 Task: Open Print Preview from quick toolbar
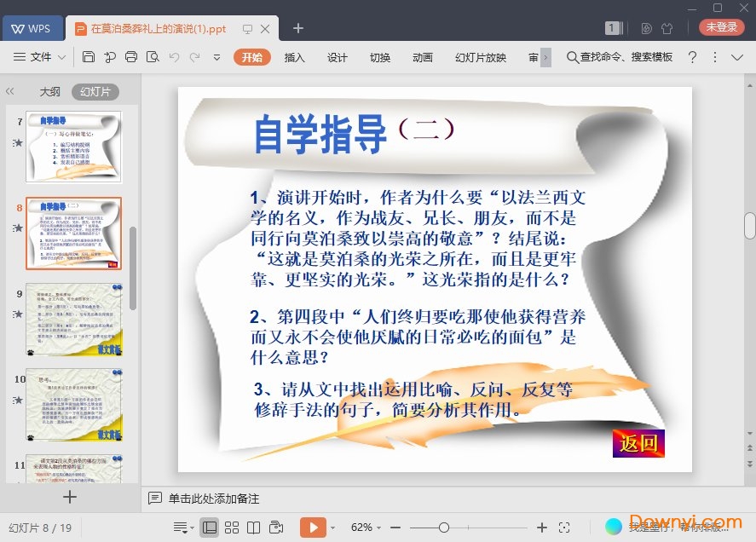tap(153, 57)
